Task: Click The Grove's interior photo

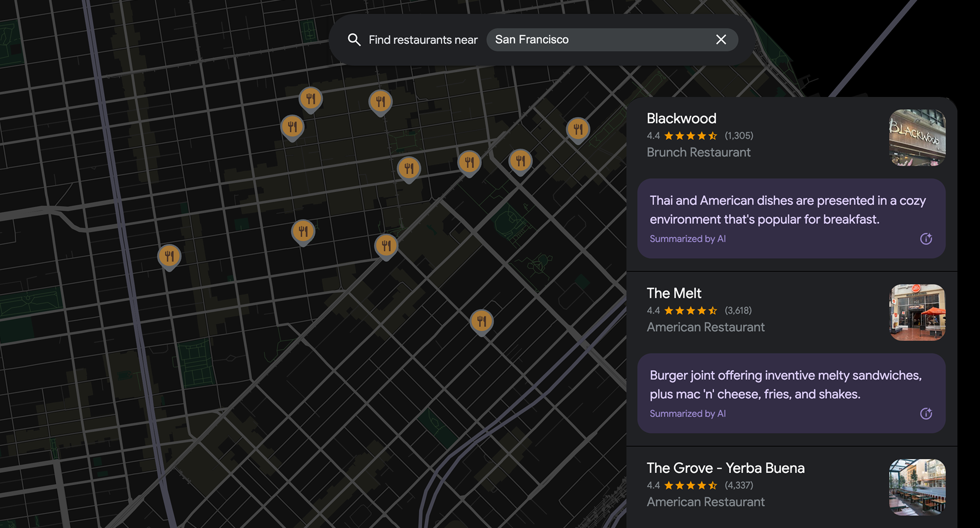Action: (x=917, y=488)
